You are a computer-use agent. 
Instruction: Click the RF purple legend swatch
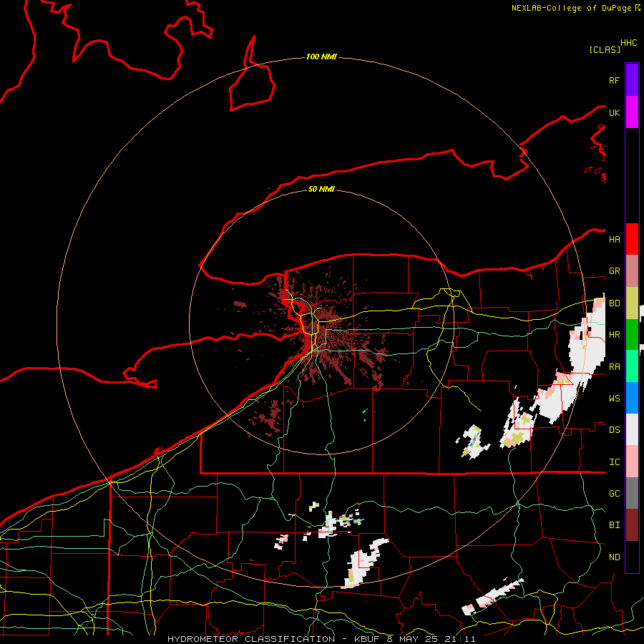pyautogui.click(x=632, y=79)
